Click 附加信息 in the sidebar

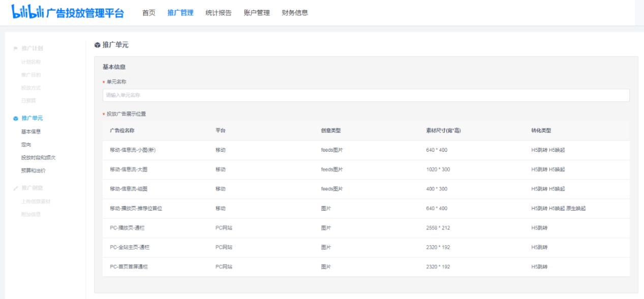(30, 214)
